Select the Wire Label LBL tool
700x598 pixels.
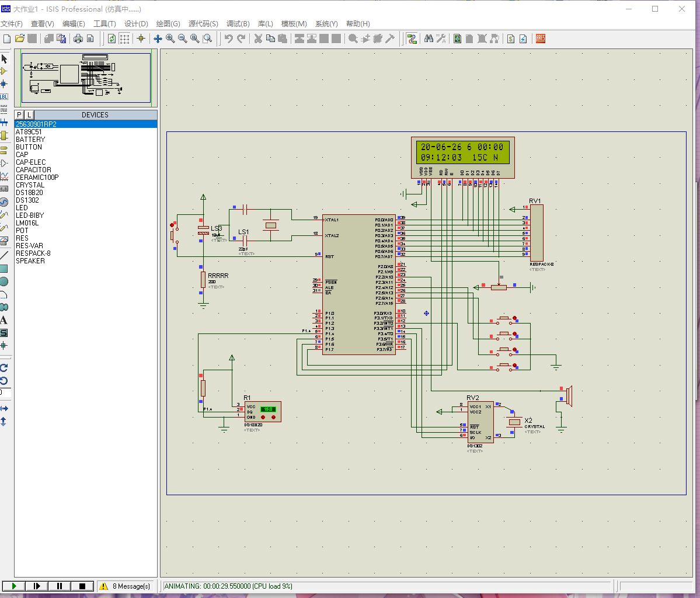coord(4,96)
